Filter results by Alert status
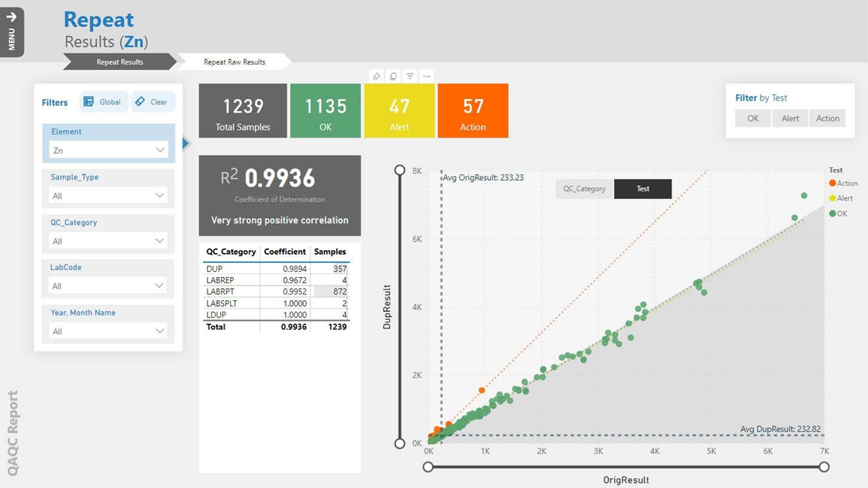 point(790,118)
